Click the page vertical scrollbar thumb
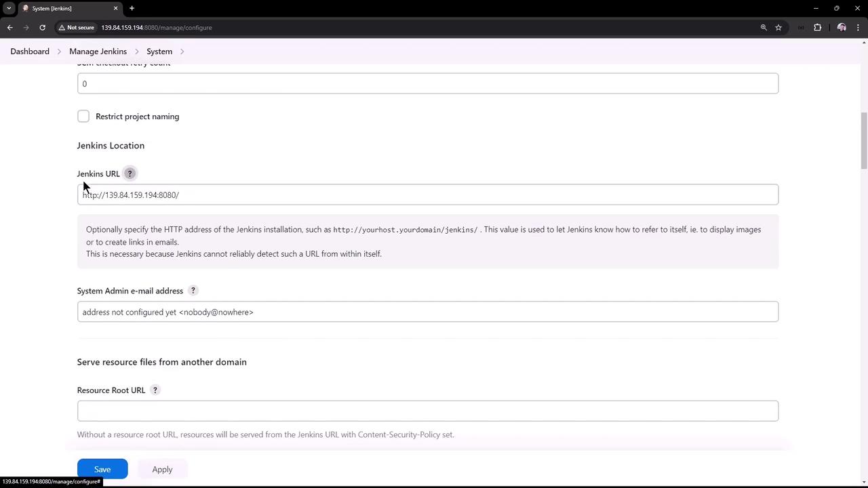The image size is (868, 488). click(864, 141)
